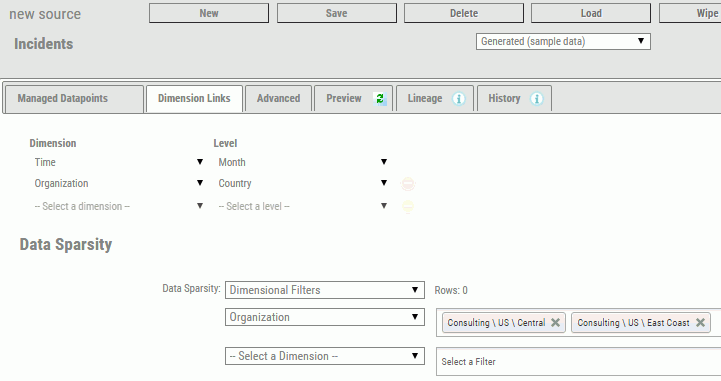Click the Consulting \ US \ Central tag text
The height and width of the screenshot is (381, 721).
(496, 323)
